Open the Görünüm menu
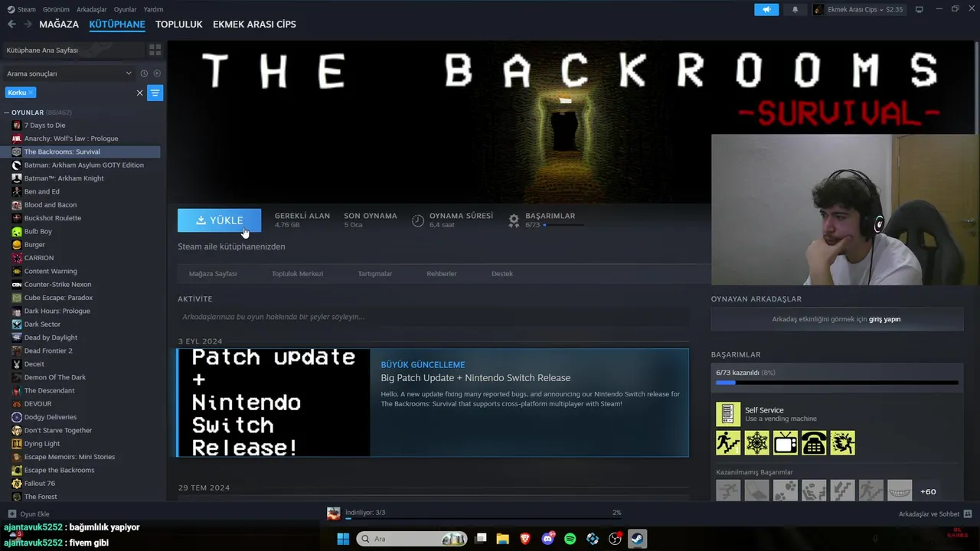This screenshot has height=551, width=980. (x=56, y=9)
